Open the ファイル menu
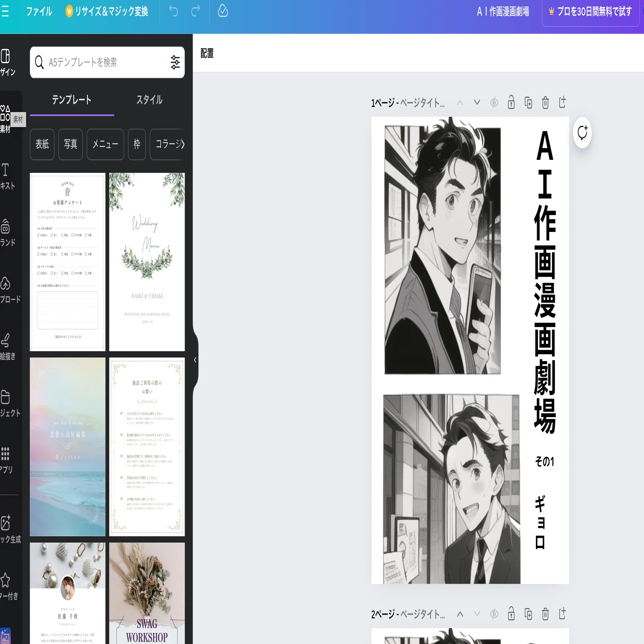Screen dimensions: 644x644 [x=39, y=11]
